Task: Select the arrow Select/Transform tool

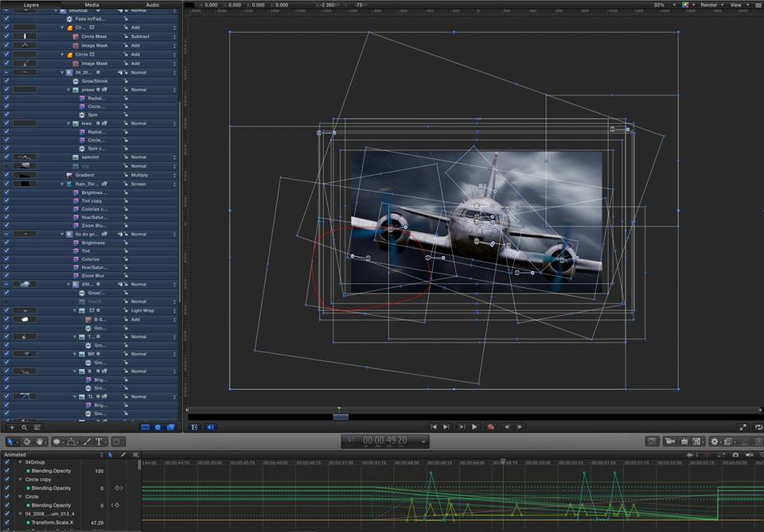Action: pyautogui.click(x=11, y=441)
